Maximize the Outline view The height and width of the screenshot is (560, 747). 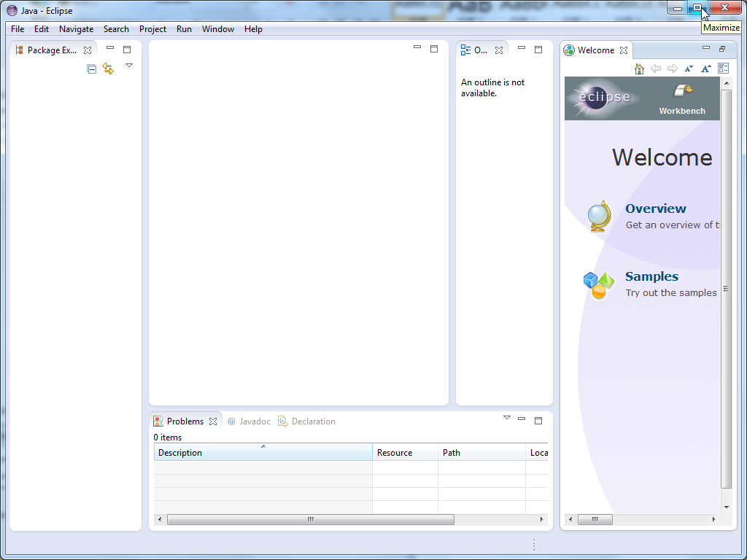point(538,50)
